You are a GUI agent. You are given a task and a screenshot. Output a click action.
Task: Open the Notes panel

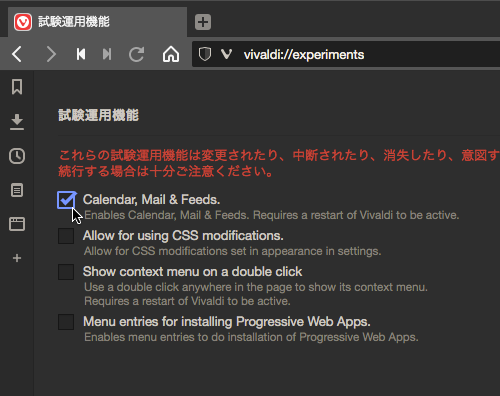pyautogui.click(x=17, y=190)
